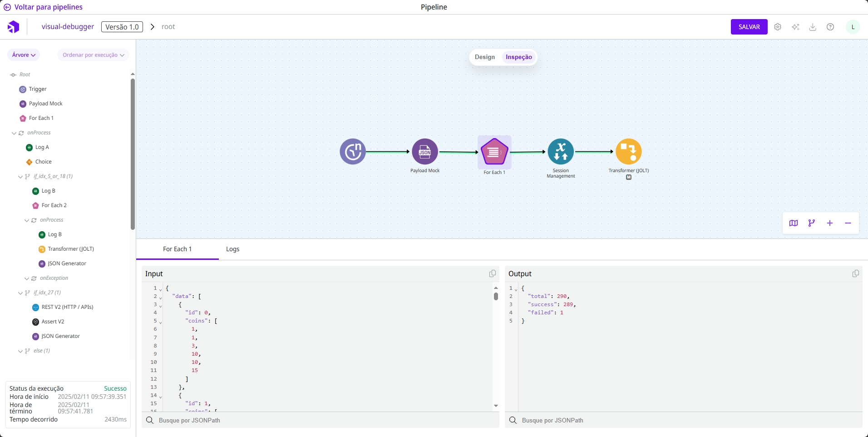Click the Transformer (JOLT) canvas node
The width and height of the screenshot is (868, 437).
pos(628,152)
